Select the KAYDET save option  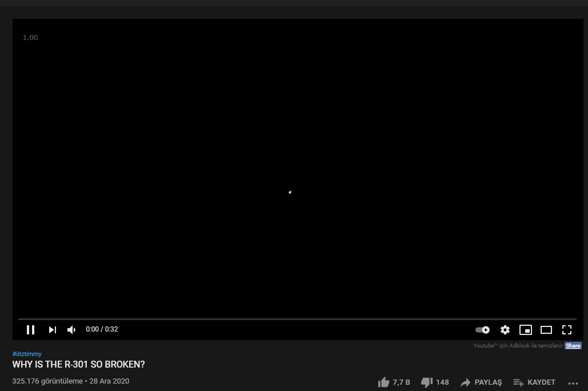click(x=534, y=382)
